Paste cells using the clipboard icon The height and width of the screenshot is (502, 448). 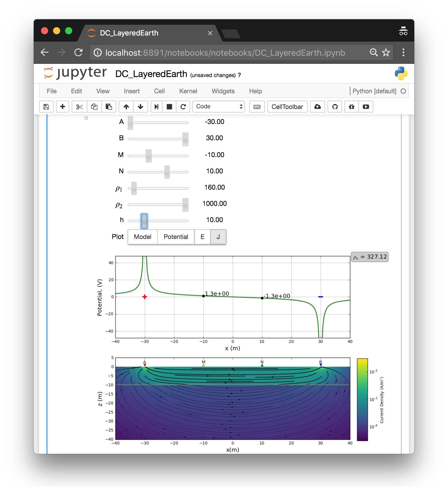point(109,107)
